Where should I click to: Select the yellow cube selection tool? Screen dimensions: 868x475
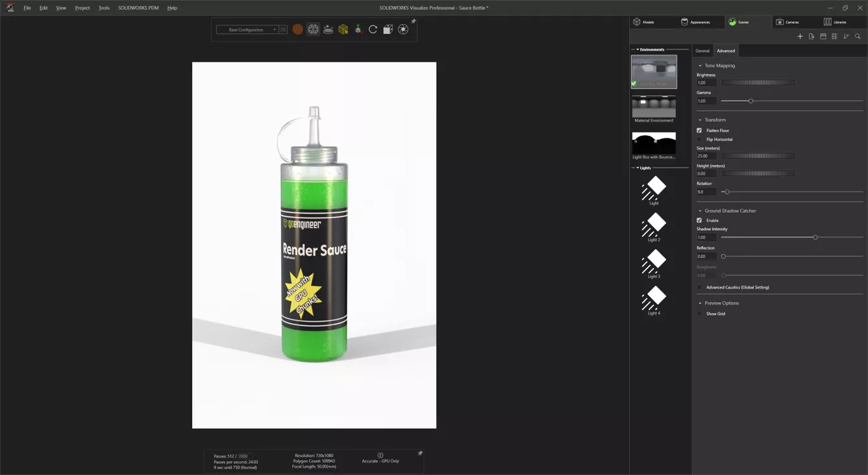point(343,29)
